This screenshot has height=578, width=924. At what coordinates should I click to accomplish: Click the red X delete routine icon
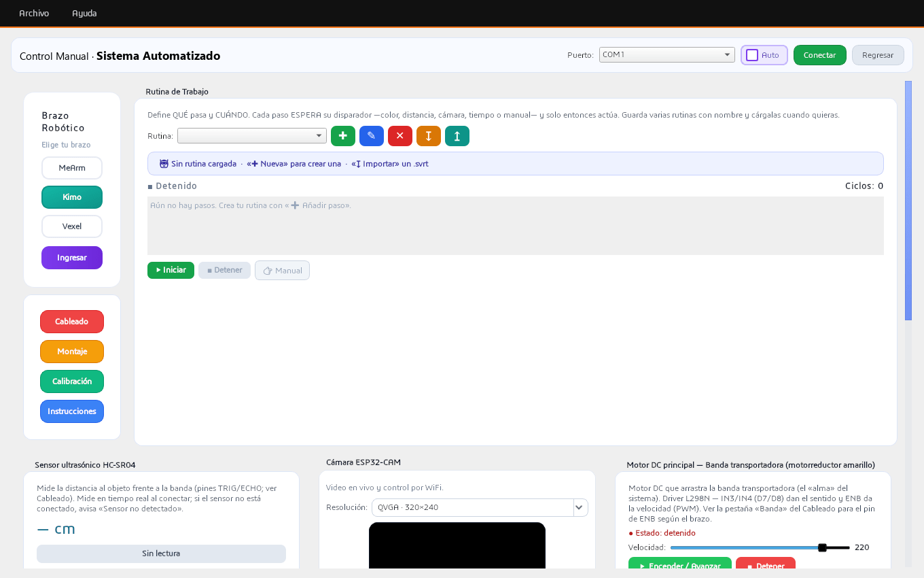[400, 136]
